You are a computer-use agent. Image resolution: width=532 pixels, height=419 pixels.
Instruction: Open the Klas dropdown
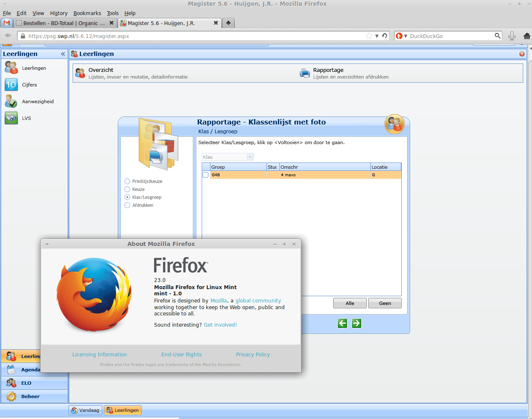click(250, 156)
